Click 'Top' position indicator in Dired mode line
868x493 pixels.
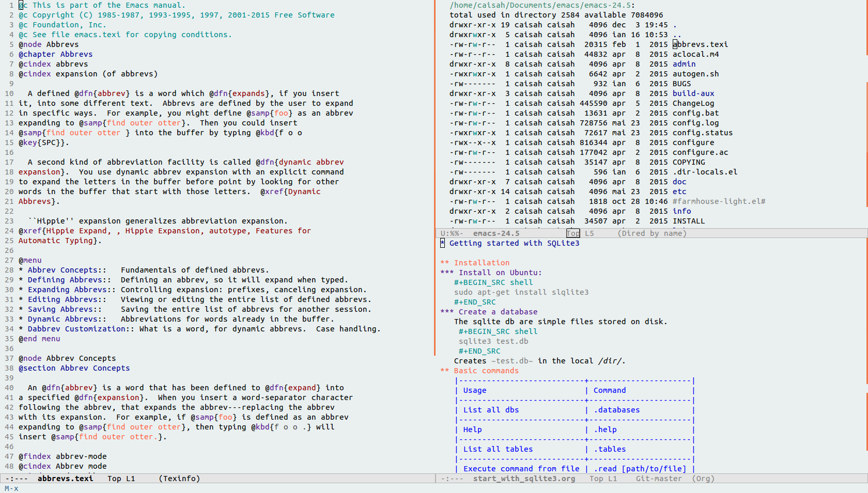click(x=573, y=233)
